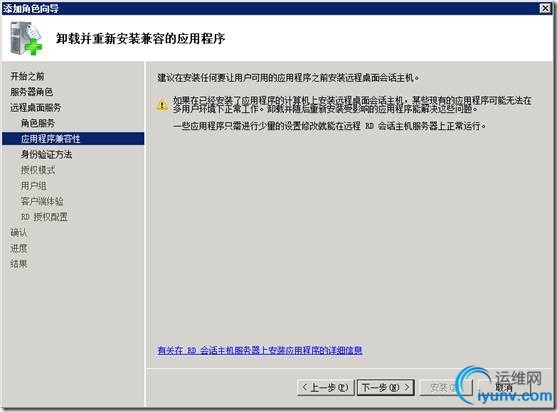Click the sentence starting 建议在安装任何
Image resolution: width=558 pixels, height=412 pixels.
288,78
